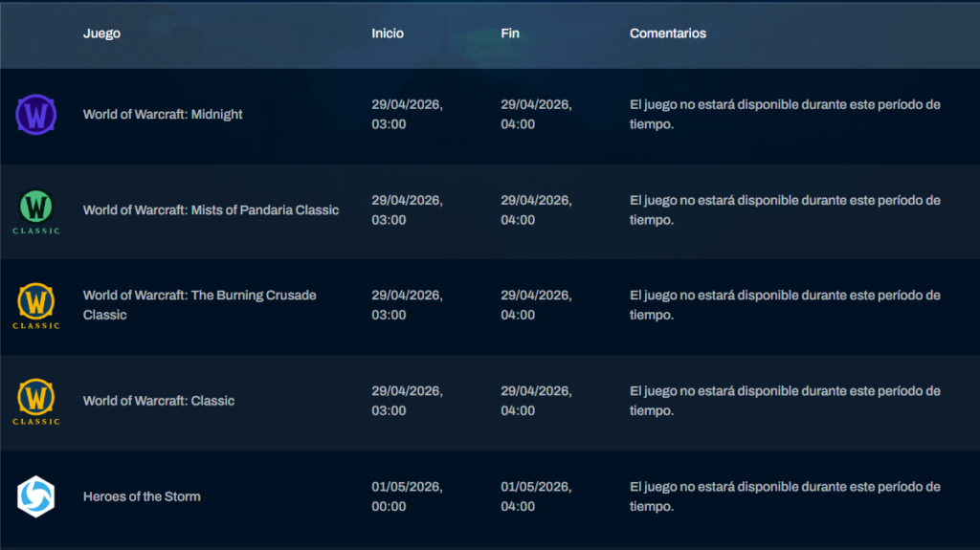Image resolution: width=980 pixels, height=550 pixels.
Task: Open the World of Warcraft: Midnight title
Action: tap(163, 115)
